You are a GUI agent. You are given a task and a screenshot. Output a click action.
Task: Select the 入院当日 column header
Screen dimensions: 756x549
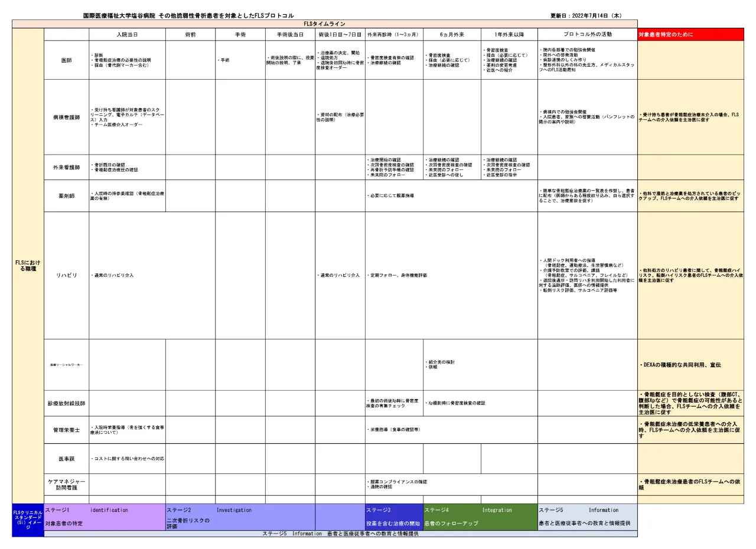click(x=127, y=35)
